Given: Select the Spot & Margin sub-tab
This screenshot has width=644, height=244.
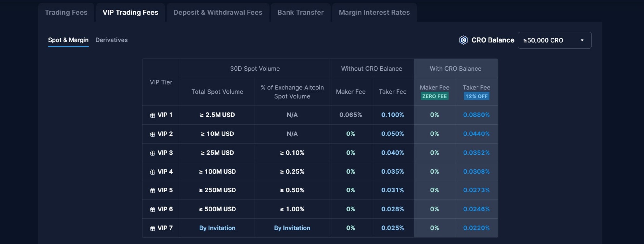Looking at the screenshot, I should pyautogui.click(x=68, y=40).
